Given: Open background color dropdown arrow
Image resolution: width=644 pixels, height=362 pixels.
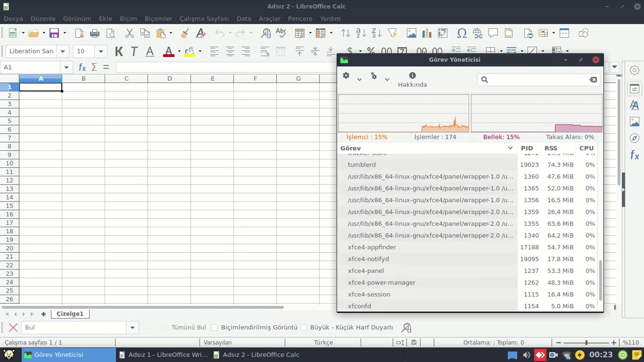Looking at the screenshot, I should pos(200,51).
